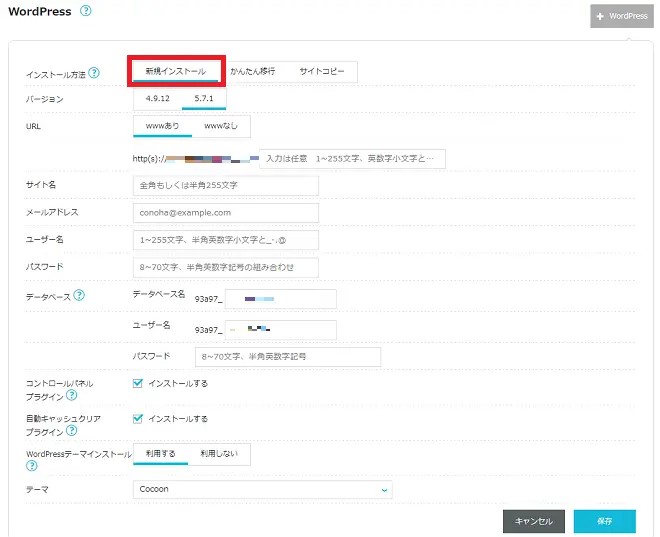Screen dimensions: 660x537
Task: Switch to サイトコピー tab
Action: click(x=322, y=71)
